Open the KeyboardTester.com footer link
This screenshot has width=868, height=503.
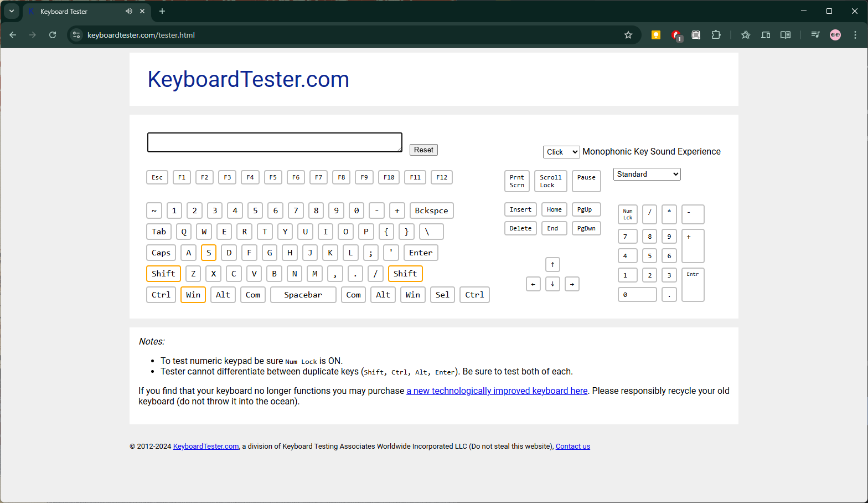tap(206, 446)
